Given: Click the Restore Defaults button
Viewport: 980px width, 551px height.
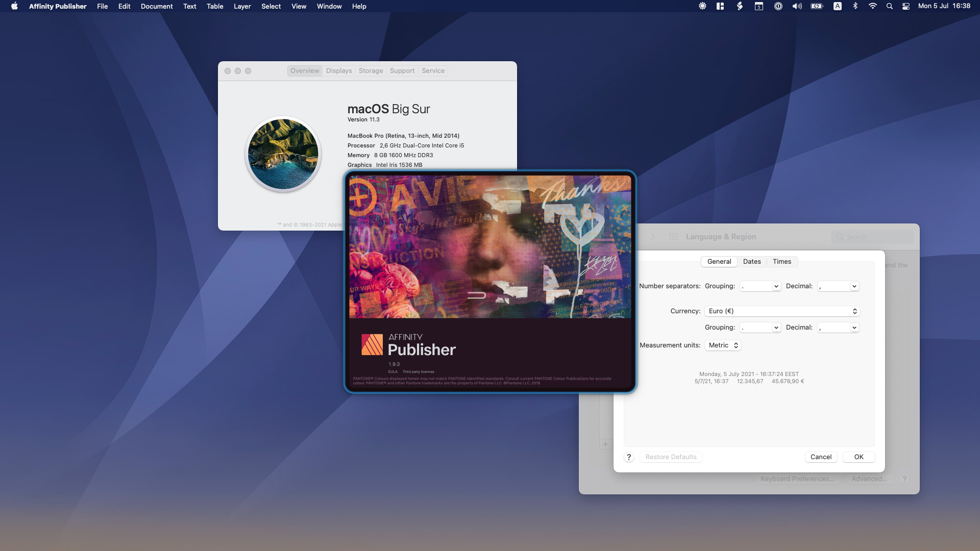Looking at the screenshot, I should click(x=671, y=457).
